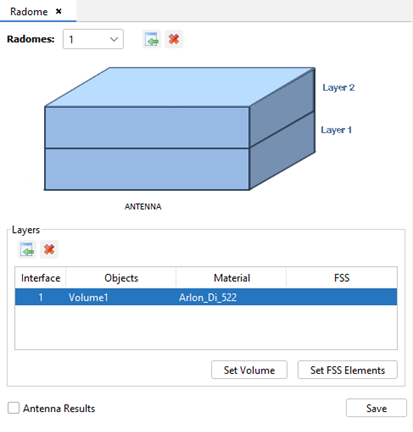Enable the Antenna Results checkbox
Screen dimensions: 413x432
click(14, 408)
